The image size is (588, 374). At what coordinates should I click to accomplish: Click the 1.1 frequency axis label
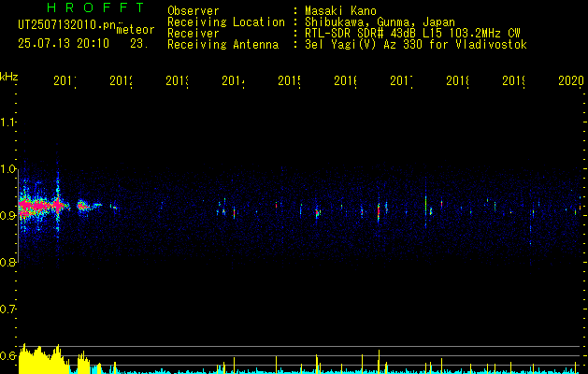point(7,122)
